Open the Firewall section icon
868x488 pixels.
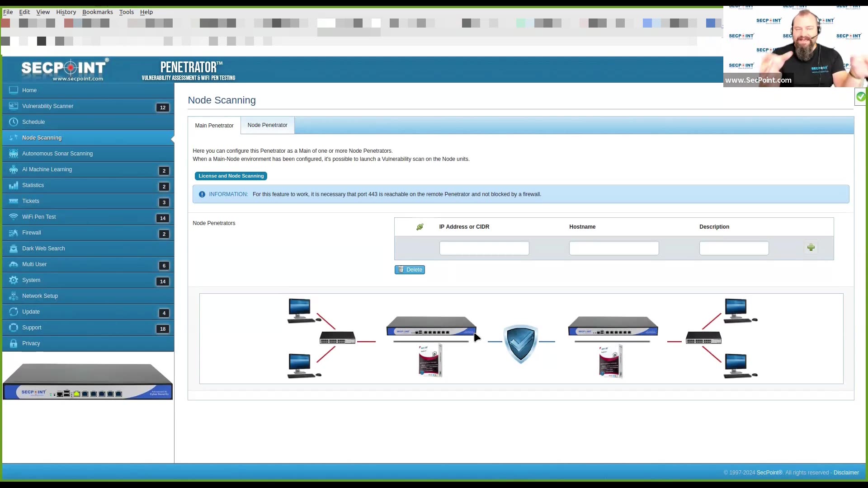pos(14,232)
